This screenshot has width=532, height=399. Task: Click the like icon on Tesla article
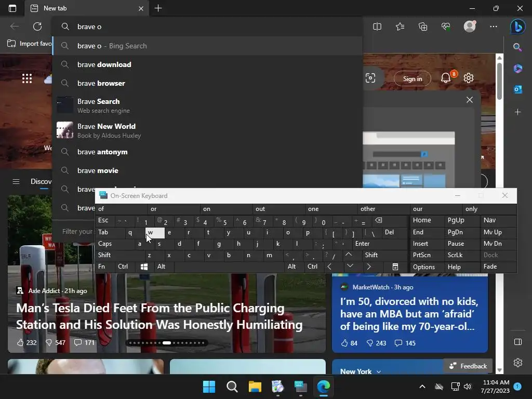(20, 342)
